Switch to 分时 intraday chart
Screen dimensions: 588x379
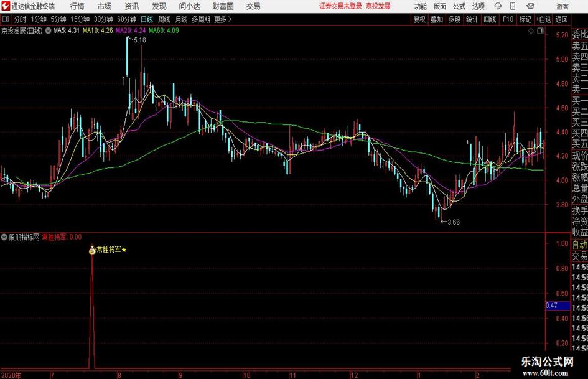point(21,19)
